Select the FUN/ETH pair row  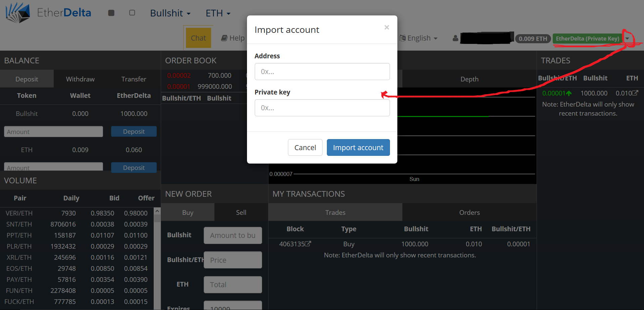[77, 291]
